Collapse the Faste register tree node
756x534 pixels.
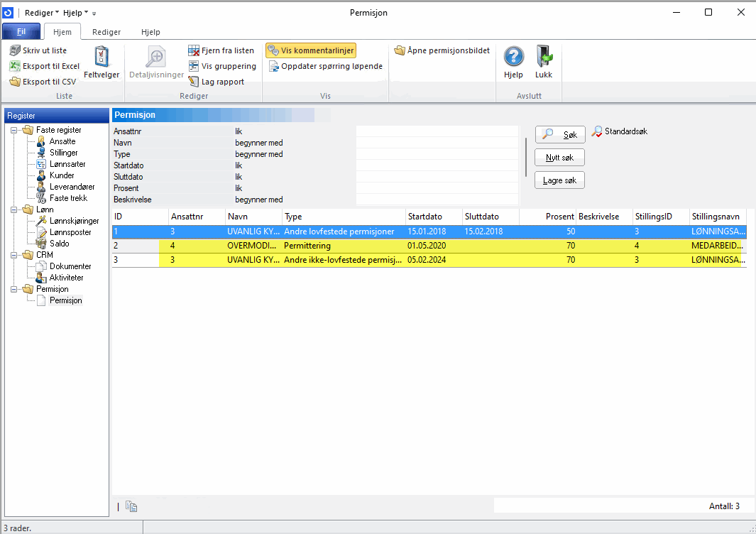click(x=14, y=130)
